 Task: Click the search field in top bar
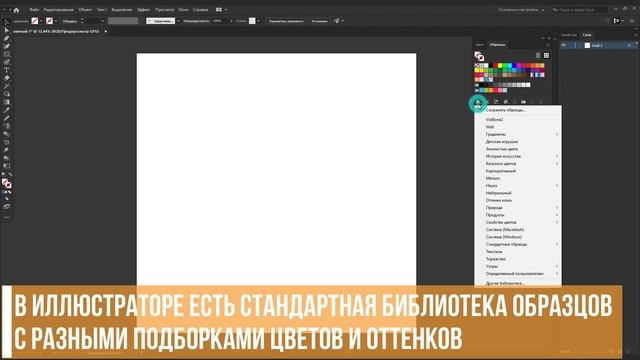tap(580, 10)
